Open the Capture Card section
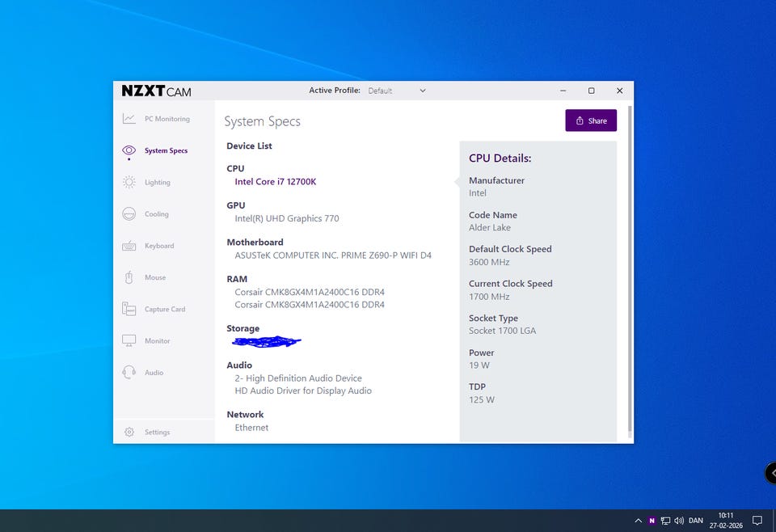776x532 pixels. (165, 310)
